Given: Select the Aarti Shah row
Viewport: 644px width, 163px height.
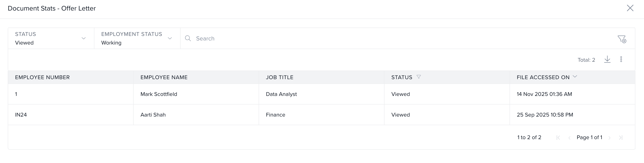Looking at the screenshot, I should pyautogui.click(x=153, y=115).
